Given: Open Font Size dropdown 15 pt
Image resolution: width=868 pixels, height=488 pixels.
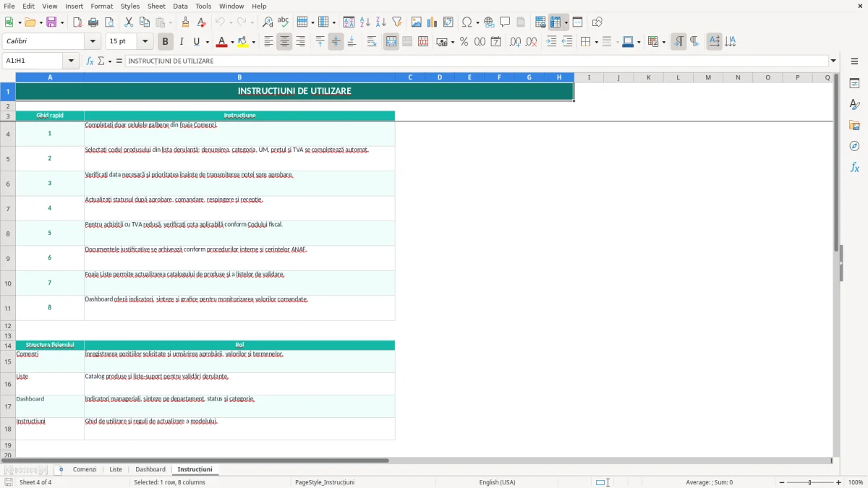Looking at the screenshot, I should 145,42.
